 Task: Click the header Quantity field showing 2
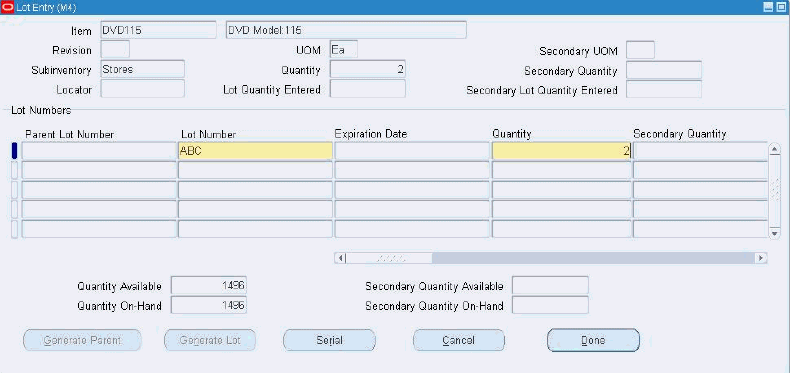coord(367,70)
